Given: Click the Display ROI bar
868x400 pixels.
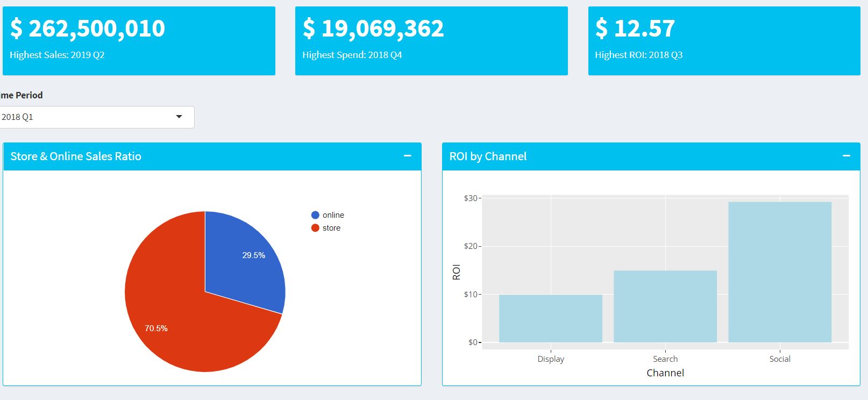Looking at the screenshot, I should point(550,318).
